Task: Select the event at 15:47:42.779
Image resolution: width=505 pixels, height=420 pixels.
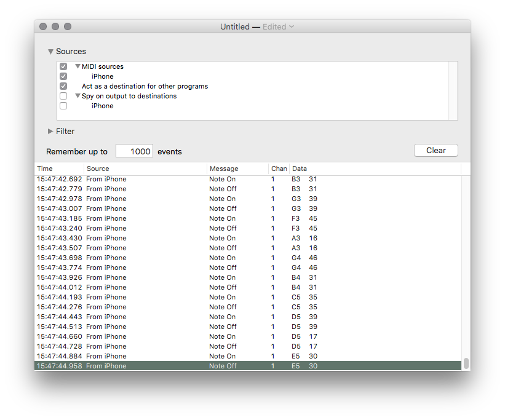Action: 248,189
